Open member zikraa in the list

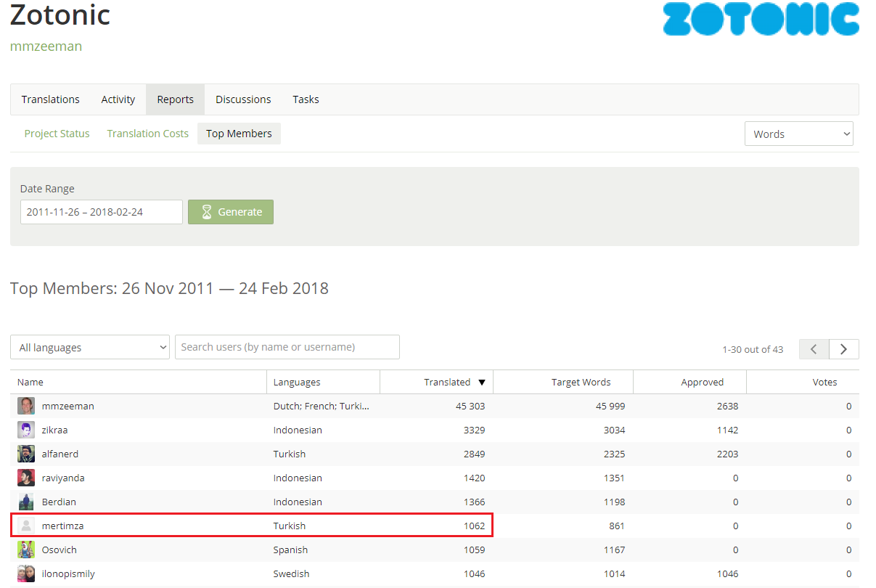[x=54, y=430]
